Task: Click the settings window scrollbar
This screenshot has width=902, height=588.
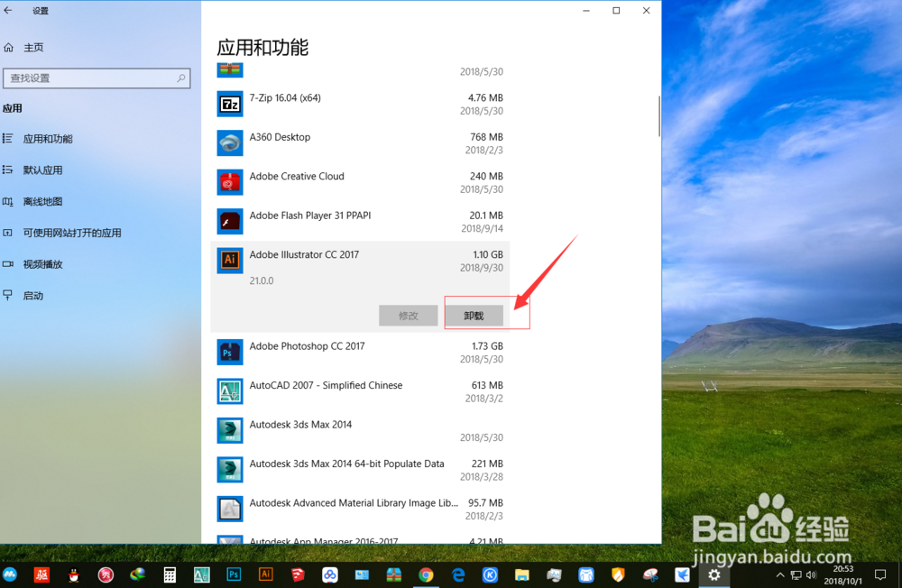Action: coord(658,115)
